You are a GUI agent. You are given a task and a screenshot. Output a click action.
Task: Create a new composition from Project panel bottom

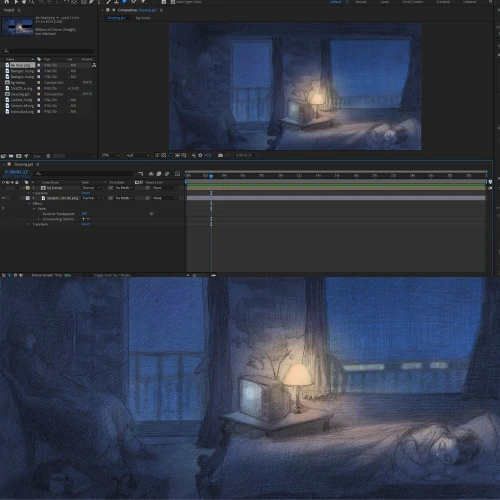click(x=19, y=156)
